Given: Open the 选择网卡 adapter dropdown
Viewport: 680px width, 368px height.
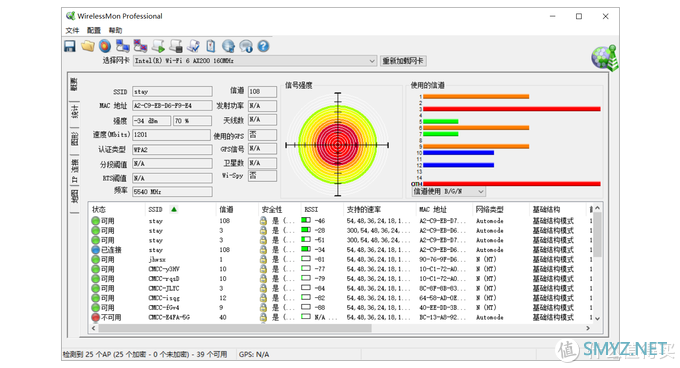Looking at the screenshot, I should click(x=255, y=61).
